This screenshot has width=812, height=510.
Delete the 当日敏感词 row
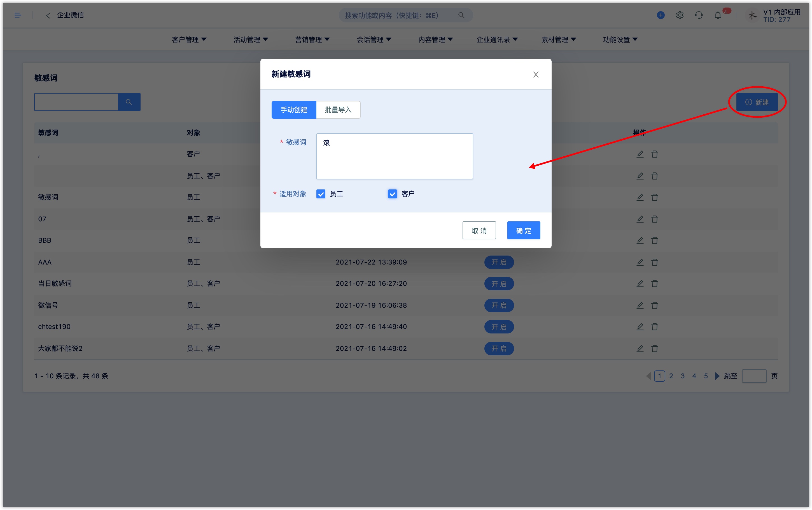coord(654,284)
